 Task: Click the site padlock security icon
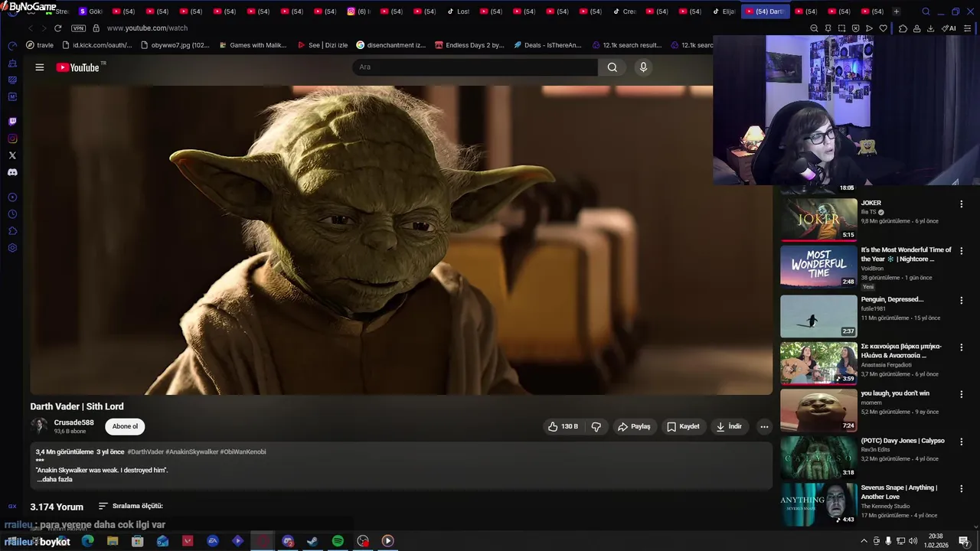coord(96,28)
